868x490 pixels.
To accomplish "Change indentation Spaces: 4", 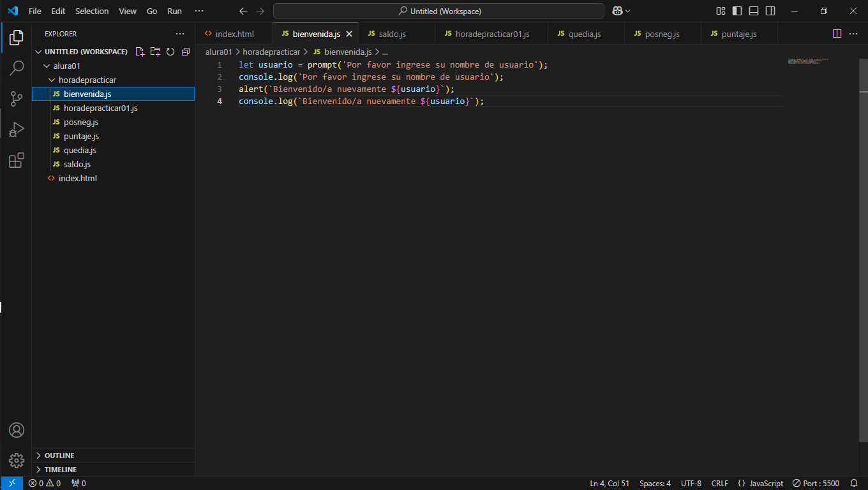I will (x=655, y=483).
